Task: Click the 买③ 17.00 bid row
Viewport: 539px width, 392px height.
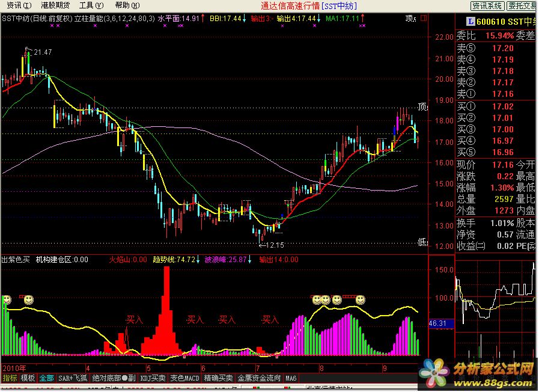Action: [486, 129]
